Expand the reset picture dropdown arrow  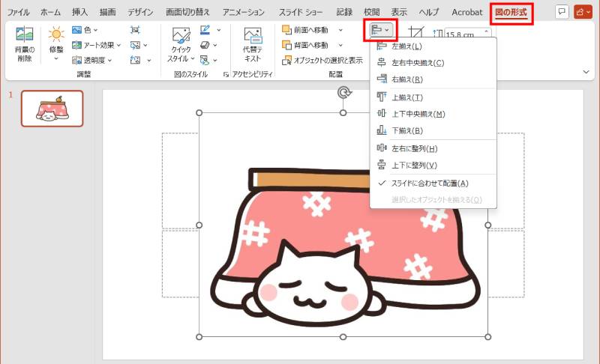[x=148, y=61]
